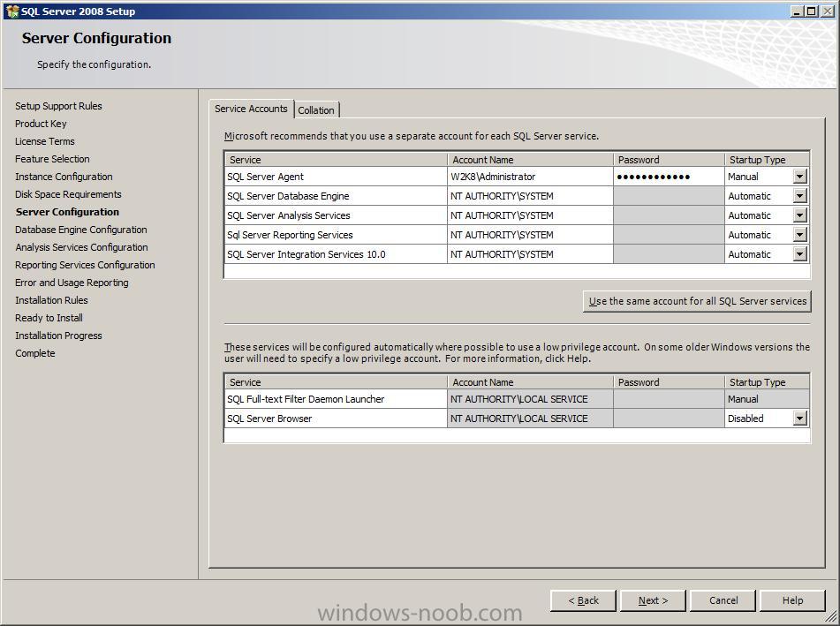Click Complete in the step list
Viewport: 840px width, 626px height.
click(35, 353)
